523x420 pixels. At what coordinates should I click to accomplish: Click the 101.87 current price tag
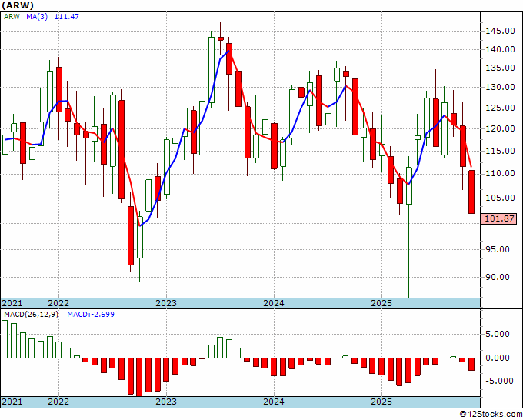pyautogui.click(x=499, y=218)
